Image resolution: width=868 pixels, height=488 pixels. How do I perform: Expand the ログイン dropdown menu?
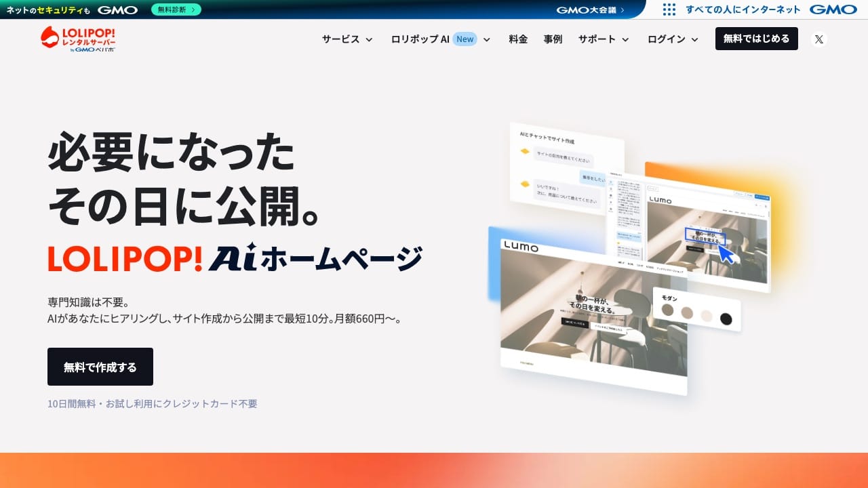click(x=673, y=39)
